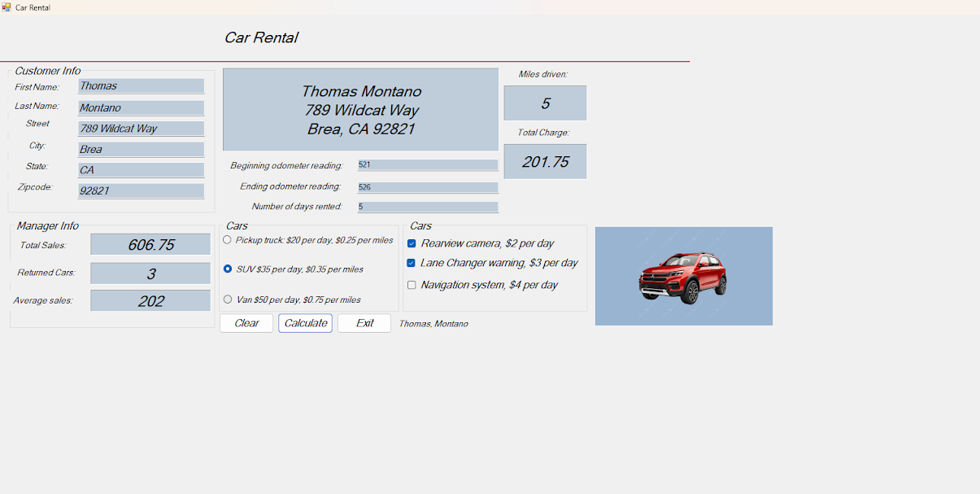This screenshot has height=494, width=980.
Task: Focus the Ending odometer reading field
Action: tap(427, 187)
